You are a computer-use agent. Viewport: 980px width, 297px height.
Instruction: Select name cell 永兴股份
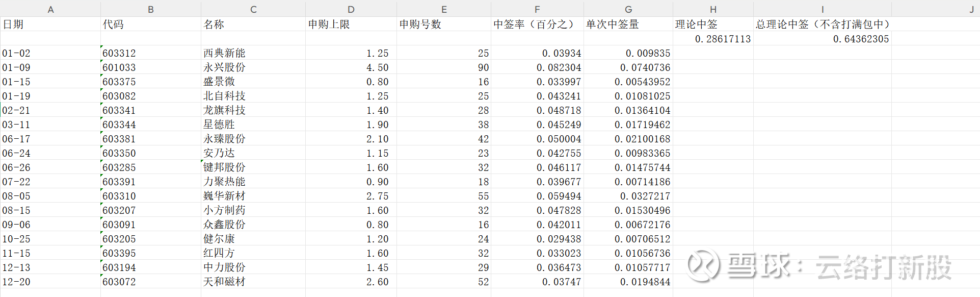253,67
